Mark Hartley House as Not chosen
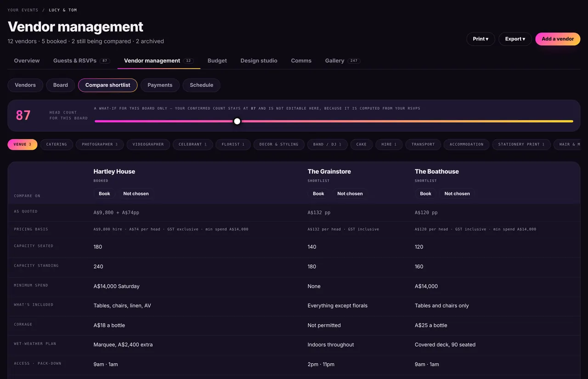 (136, 194)
